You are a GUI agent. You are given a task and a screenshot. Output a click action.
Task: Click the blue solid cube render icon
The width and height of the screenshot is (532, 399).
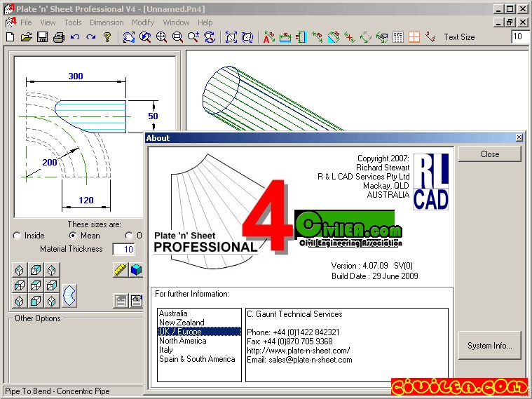pyautogui.click(x=136, y=269)
